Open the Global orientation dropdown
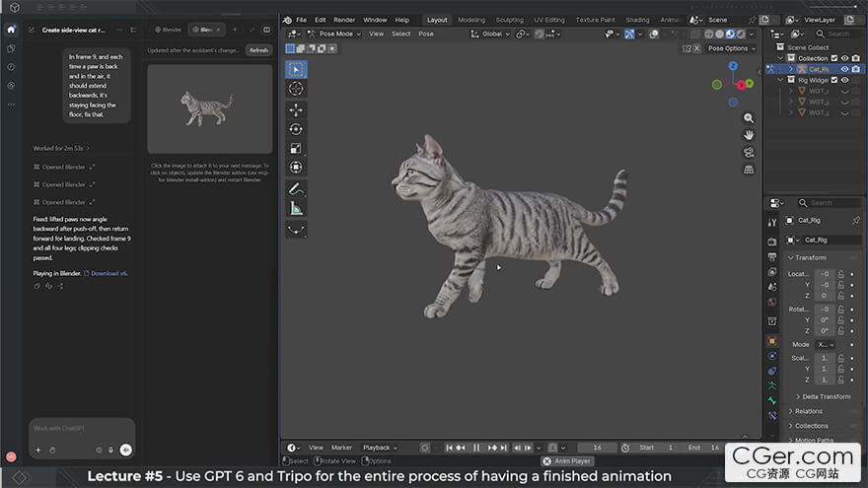The height and width of the screenshot is (488, 868). coord(490,34)
